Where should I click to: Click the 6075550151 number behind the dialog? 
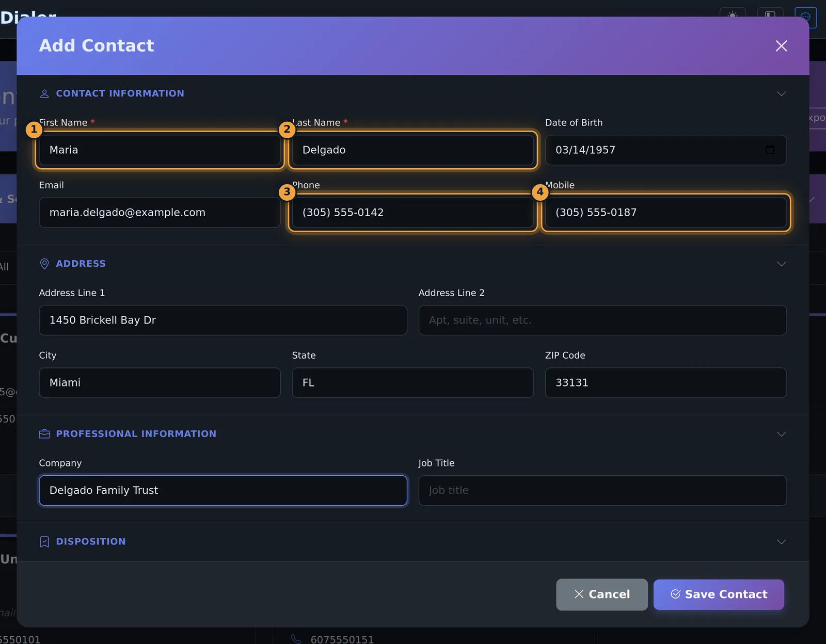point(342,639)
